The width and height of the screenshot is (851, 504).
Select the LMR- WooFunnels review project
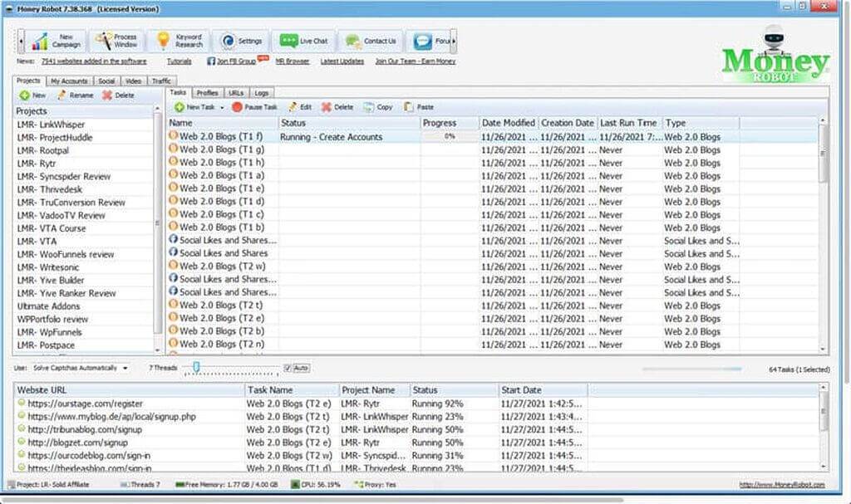point(84,254)
